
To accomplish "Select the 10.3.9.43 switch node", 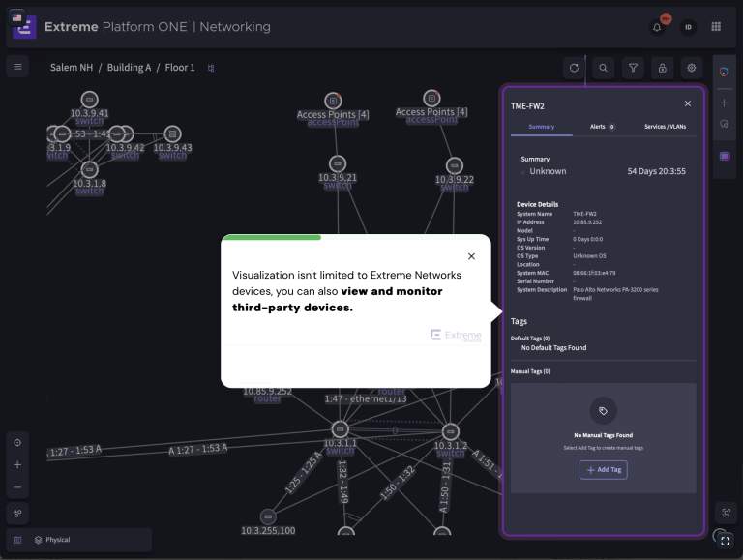I will click(x=172, y=134).
